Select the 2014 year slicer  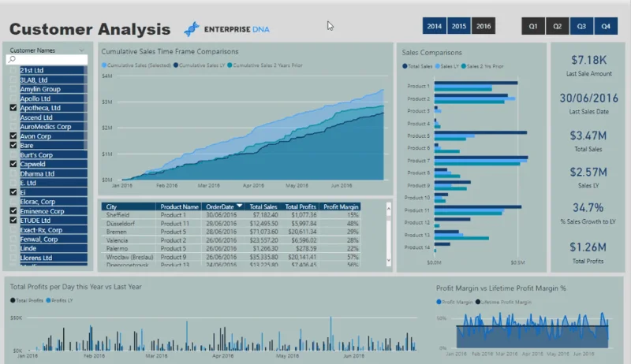click(435, 26)
